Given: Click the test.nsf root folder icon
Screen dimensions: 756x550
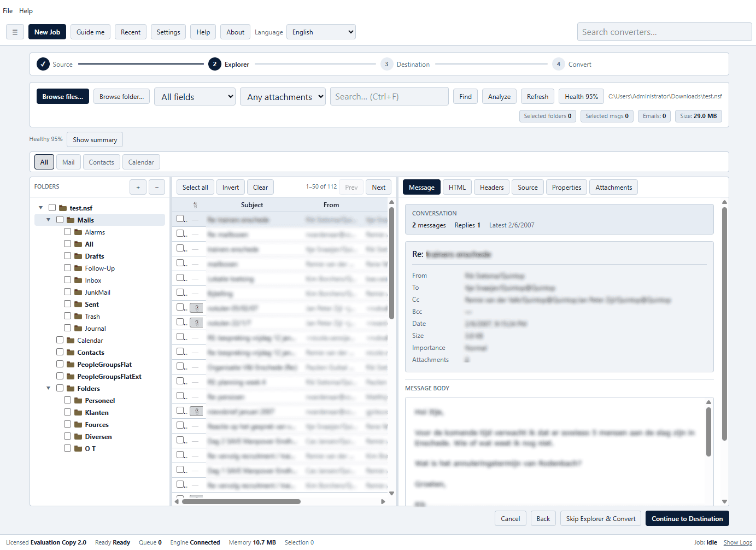Looking at the screenshot, I should [x=63, y=208].
